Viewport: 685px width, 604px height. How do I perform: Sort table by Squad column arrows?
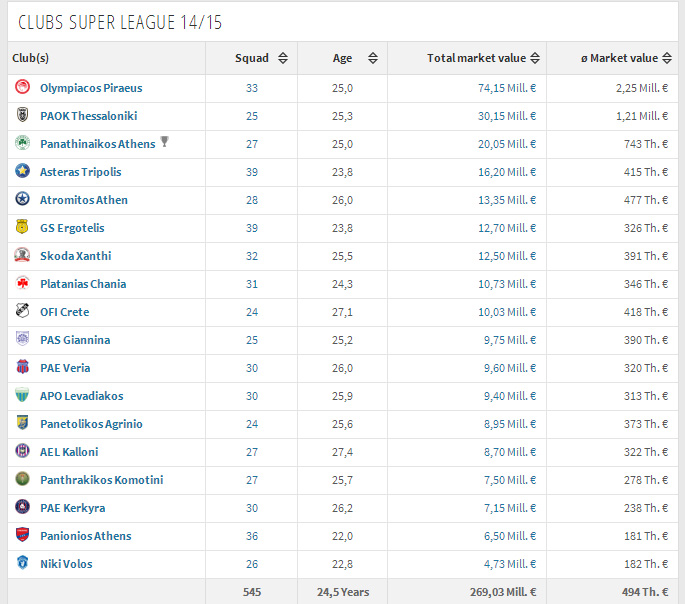pos(283,58)
